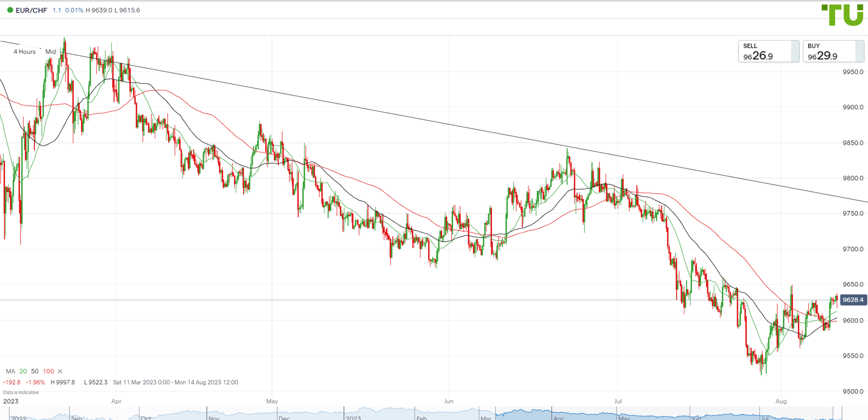Open the 4 Hours timeframe selector
The width and height of the screenshot is (868, 420).
tap(25, 52)
